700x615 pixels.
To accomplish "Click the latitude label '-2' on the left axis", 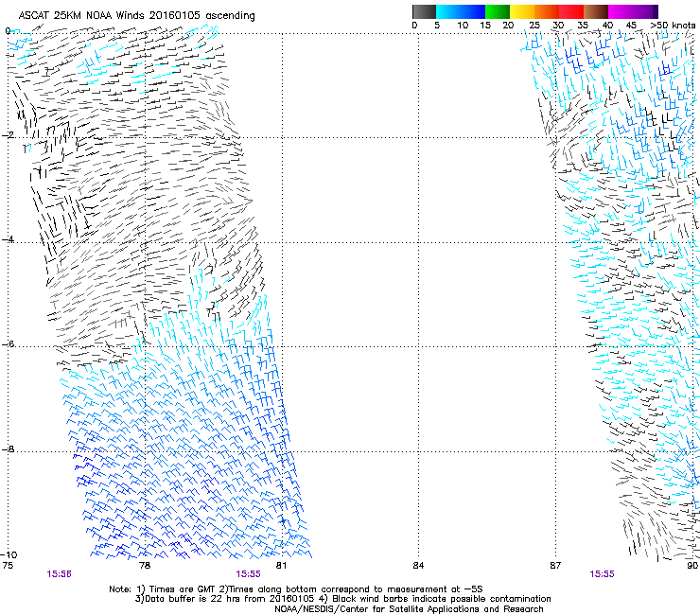I will (x=8, y=135).
